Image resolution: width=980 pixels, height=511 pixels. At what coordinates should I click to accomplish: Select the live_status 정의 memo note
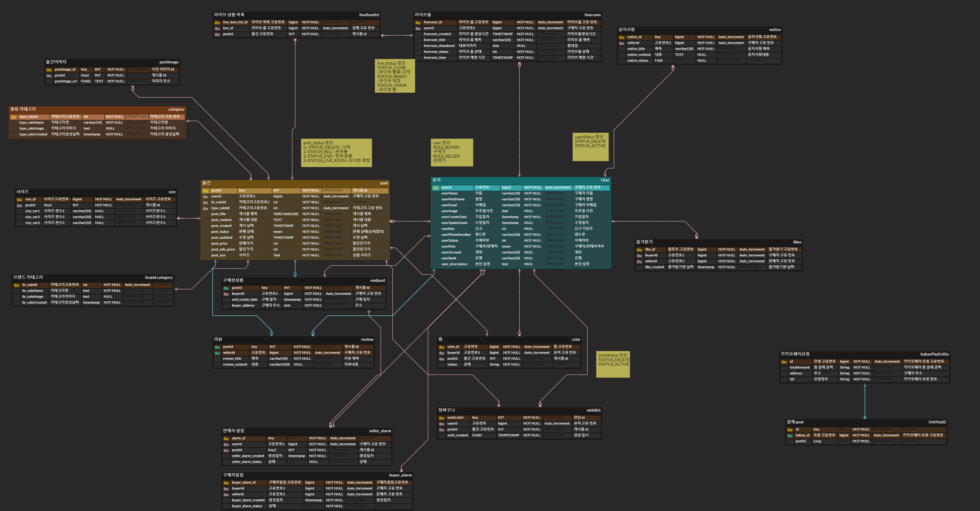coord(395,76)
